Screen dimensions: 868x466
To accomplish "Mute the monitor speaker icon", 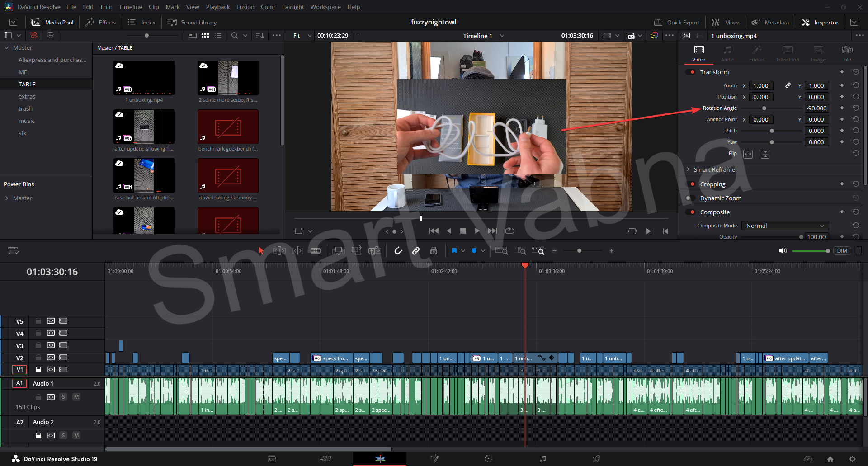I will pos(783,251).
